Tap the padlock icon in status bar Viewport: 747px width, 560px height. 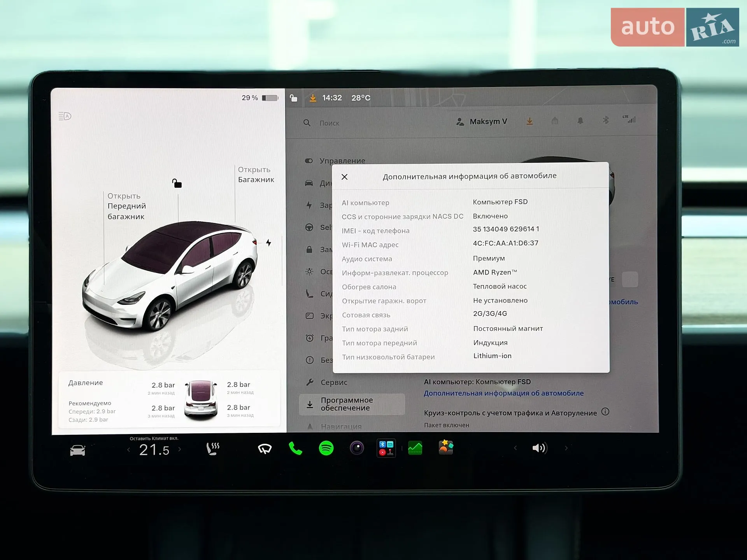(x=294, y=98)
